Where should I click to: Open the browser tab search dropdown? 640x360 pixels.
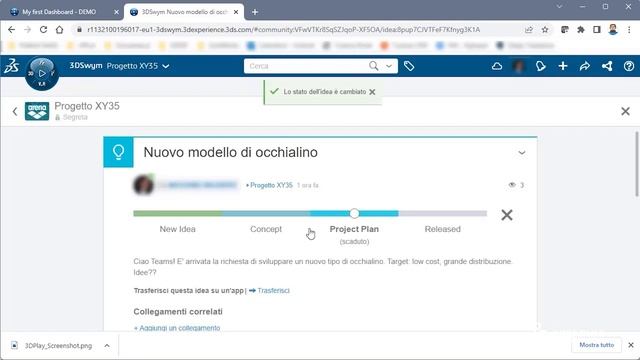(x=559, y=7)
